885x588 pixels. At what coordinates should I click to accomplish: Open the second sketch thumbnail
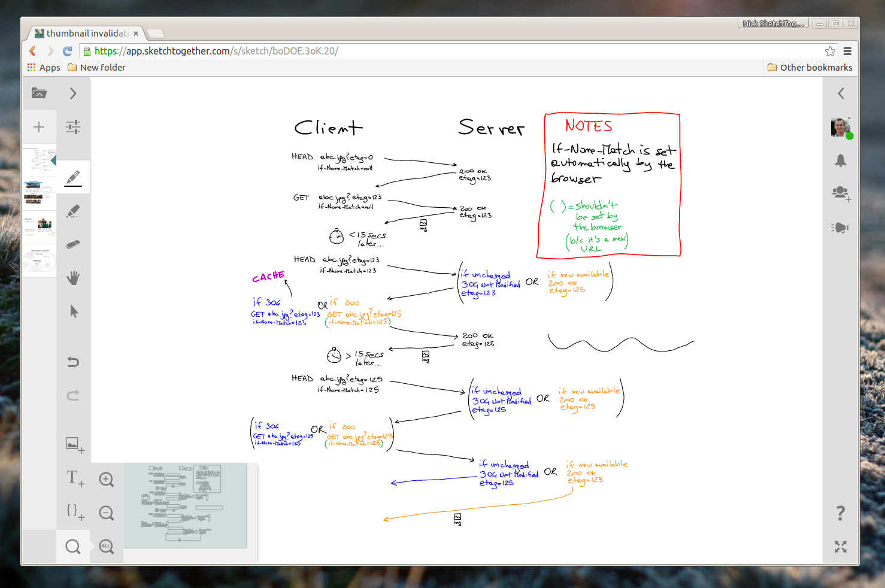(x=39, y=194)
